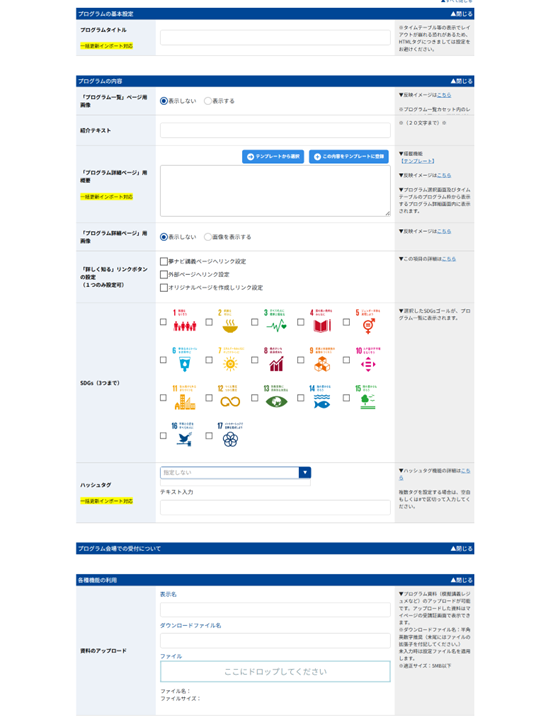This screenshot has width=547, height=720.
Task: Click the SDG 4 Education book icon
Action: pyautogui.click(x=322, y=321)
